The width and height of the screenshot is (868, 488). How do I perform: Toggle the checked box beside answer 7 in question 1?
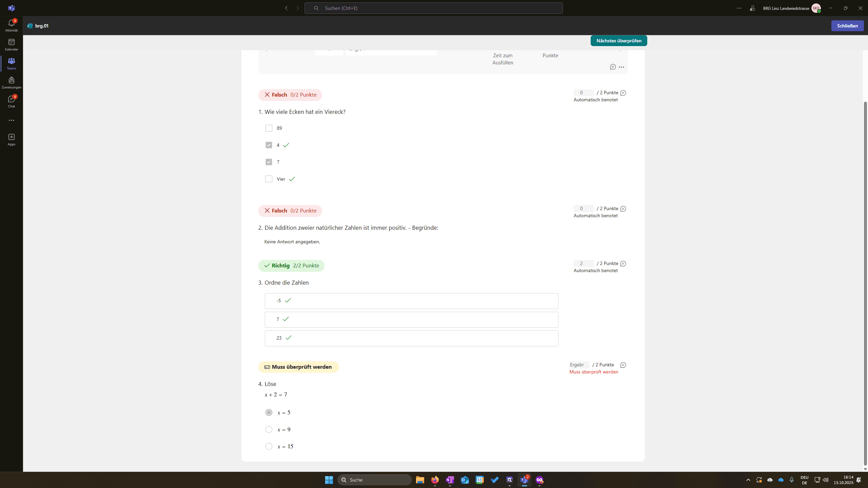click(269, 162)
